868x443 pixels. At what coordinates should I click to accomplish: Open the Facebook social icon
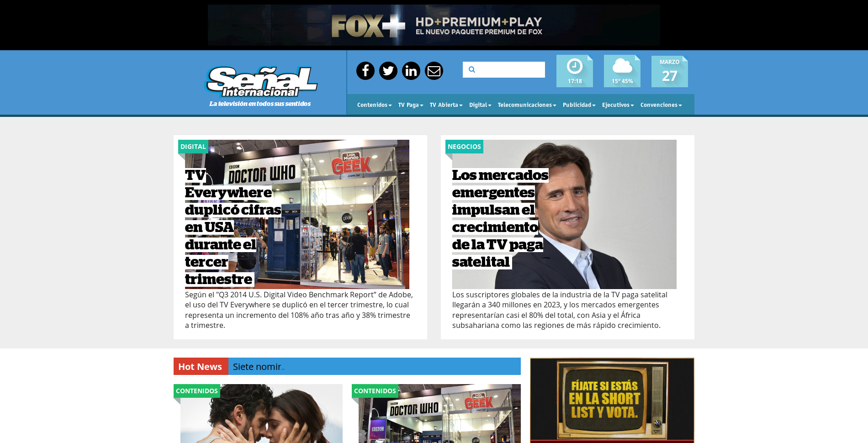(365, 71)
